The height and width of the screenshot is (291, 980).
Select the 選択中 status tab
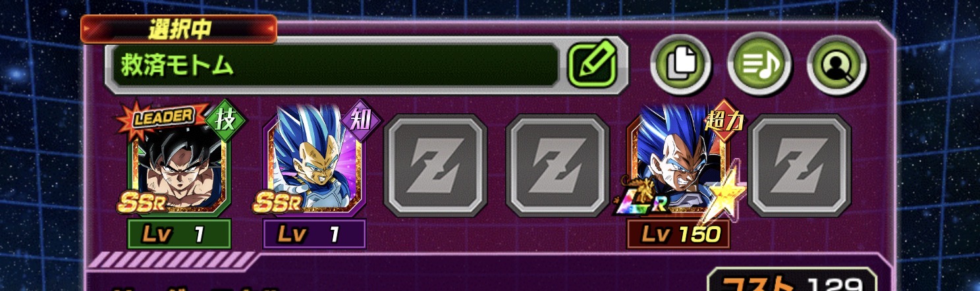[x=178, y=29]
